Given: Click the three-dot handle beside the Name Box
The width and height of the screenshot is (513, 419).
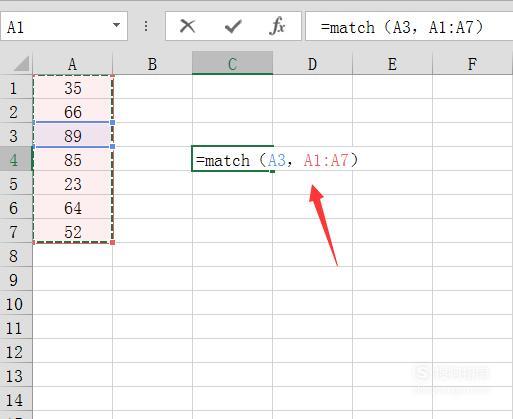Looking at the screenshot, I should (x=146, y=26).
